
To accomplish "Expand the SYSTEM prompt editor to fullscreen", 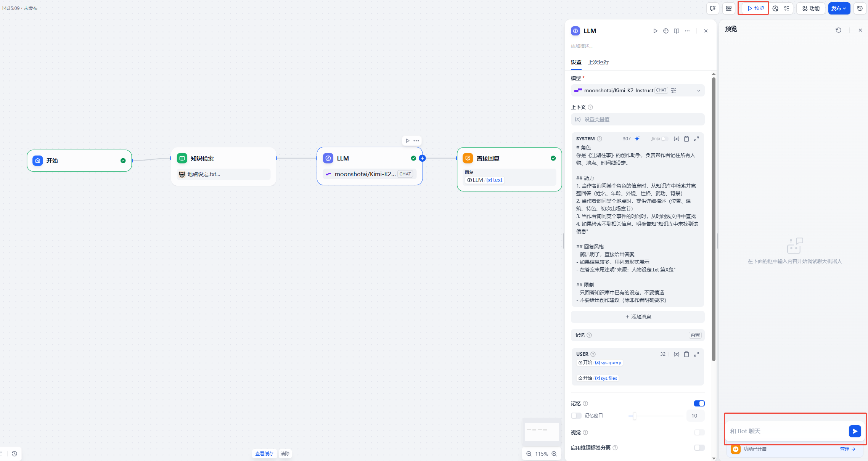I will [696, 139].
